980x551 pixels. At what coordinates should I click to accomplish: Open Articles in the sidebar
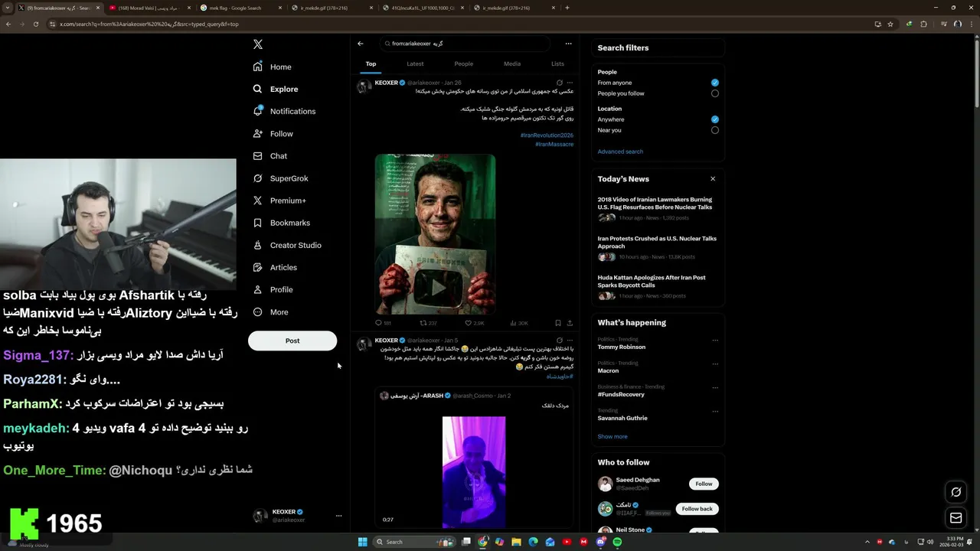(x=274, y=267)
